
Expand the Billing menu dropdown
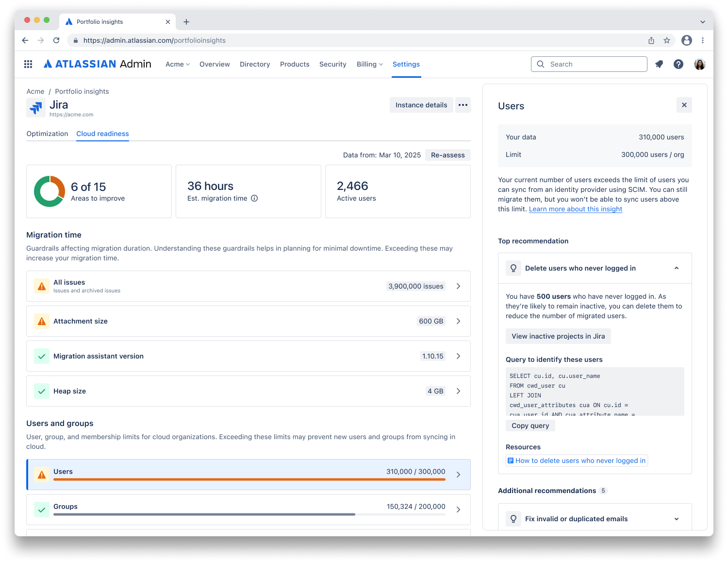pos(370,64)
